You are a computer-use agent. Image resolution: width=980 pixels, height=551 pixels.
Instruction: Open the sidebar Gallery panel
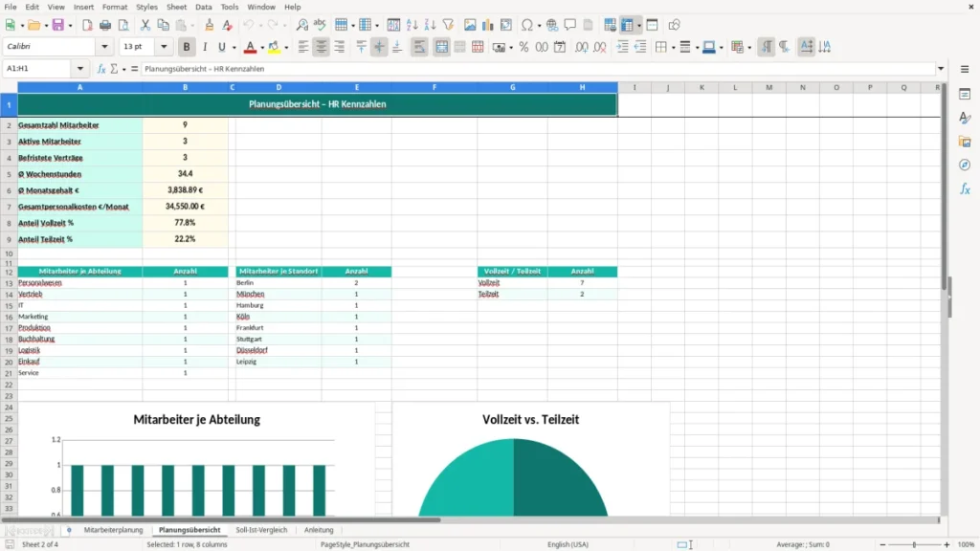point(965,142)
